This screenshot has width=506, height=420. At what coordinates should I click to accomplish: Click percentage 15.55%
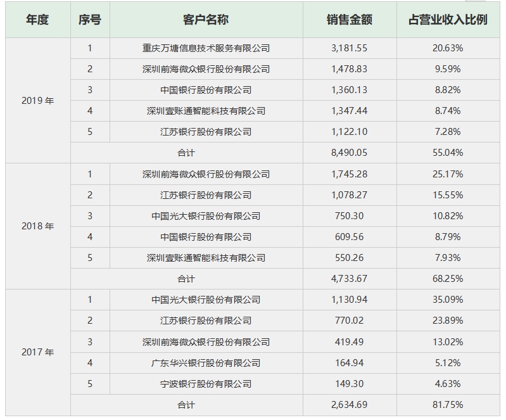point(448,195)
